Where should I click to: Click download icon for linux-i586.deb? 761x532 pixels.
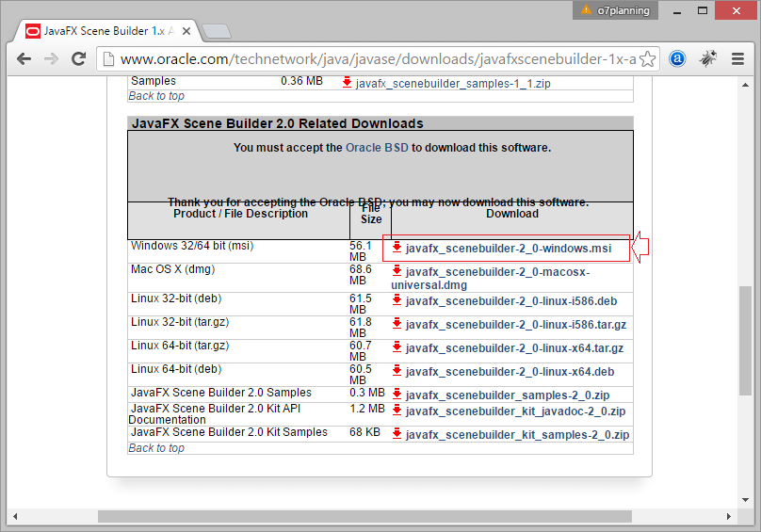[397, 300]
